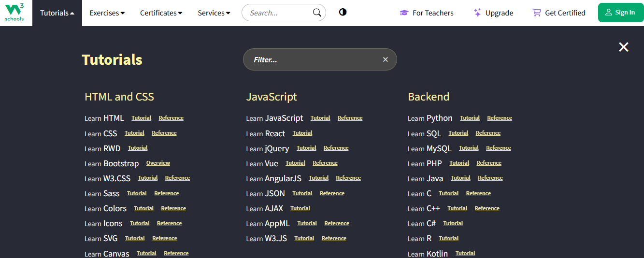The width and height of the screenshot is (644, 258).
Task: Open the RWD Tutorial link
Action: [138, 148]
